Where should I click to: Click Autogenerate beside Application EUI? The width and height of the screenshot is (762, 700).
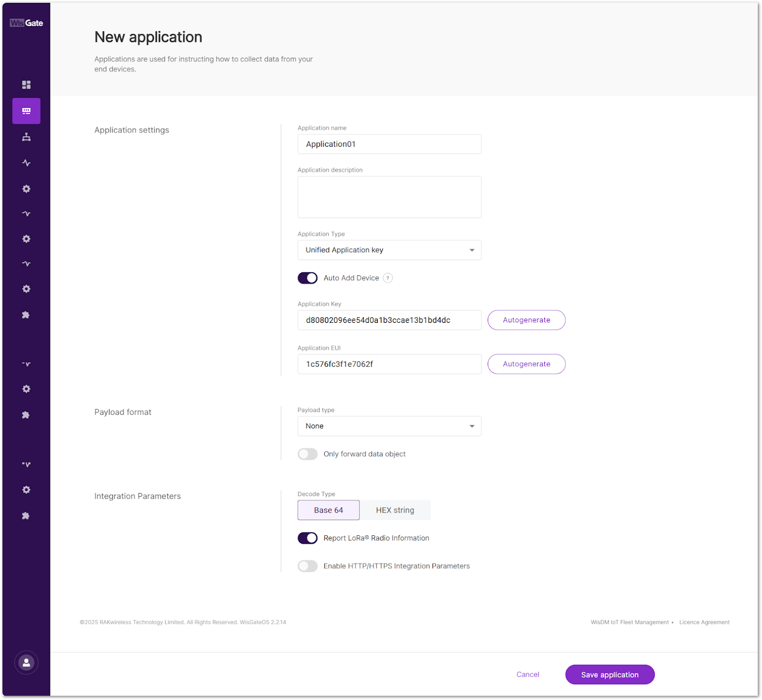point(526,364)
